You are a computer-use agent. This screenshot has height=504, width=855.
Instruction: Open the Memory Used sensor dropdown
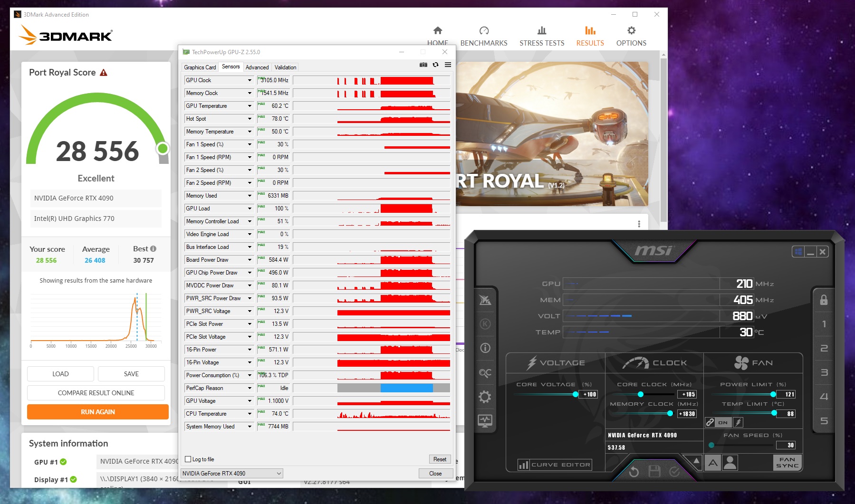coord(250,196)
